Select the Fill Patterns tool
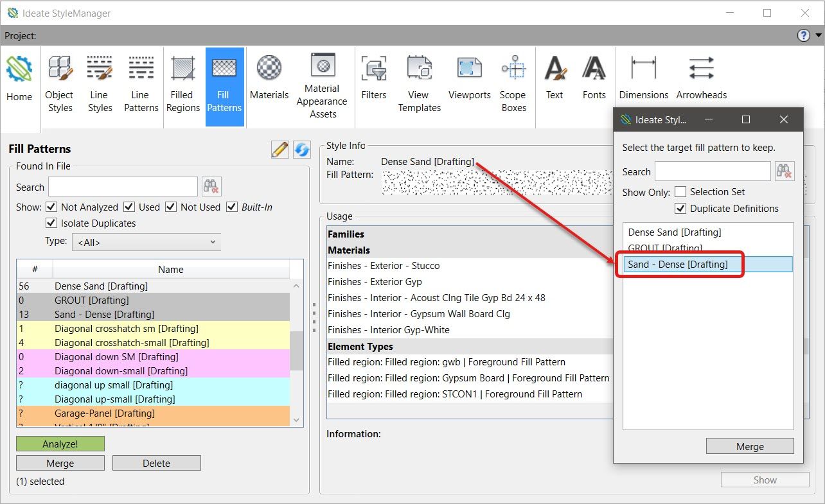Viewport: 825px width, 504px height. click(x=224, y=85)
